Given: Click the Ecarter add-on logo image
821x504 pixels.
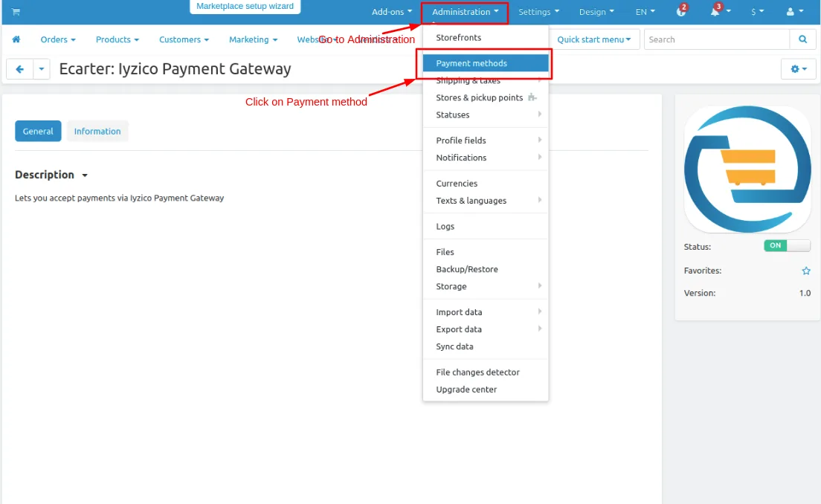Looking at the screenshot, I should click(747, 169).
